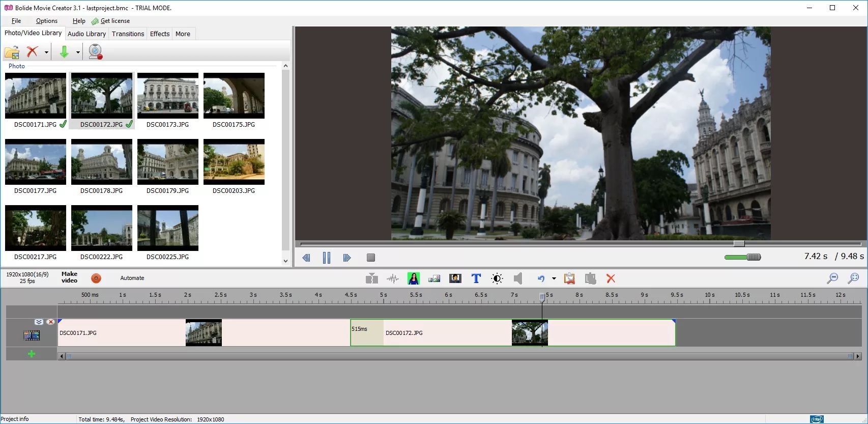Expand the undo history dropdown arrow
Viewport: 868px width, 424px height.
click(554, 278)
